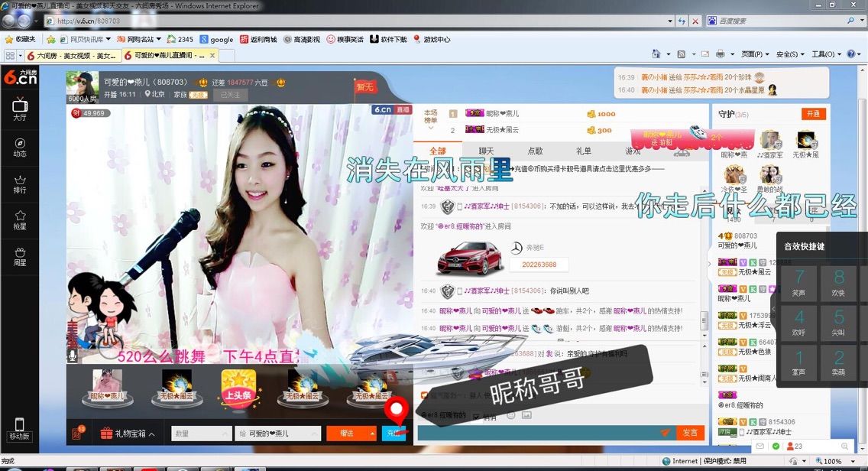The width and height of the screenshot is (868, 471).
Task: Click the 欢快 sound effect key 8
Action: pos(838,283)
